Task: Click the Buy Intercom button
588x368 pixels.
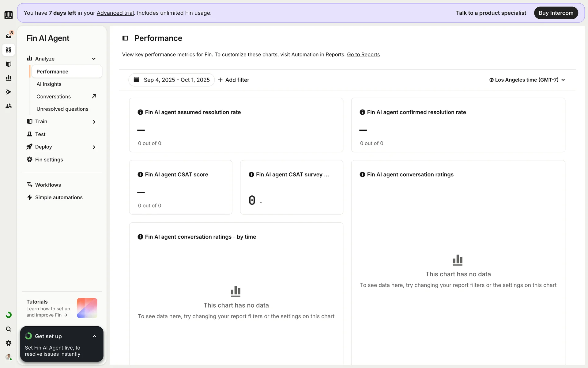Action: pos(556,13)
